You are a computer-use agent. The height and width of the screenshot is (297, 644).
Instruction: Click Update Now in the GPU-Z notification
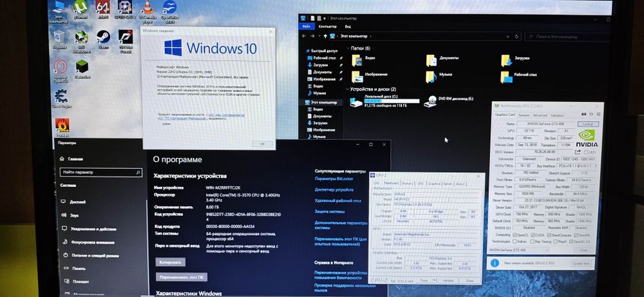coord(580,263)
